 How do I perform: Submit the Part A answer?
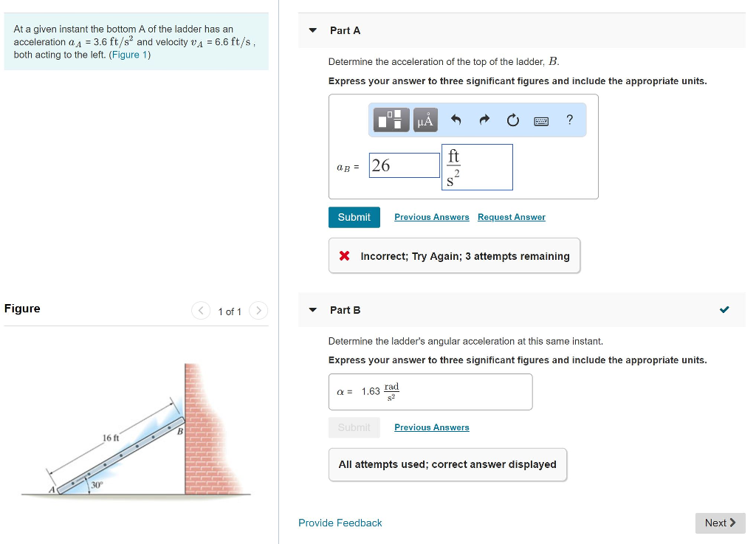click(x=354, y=217)
